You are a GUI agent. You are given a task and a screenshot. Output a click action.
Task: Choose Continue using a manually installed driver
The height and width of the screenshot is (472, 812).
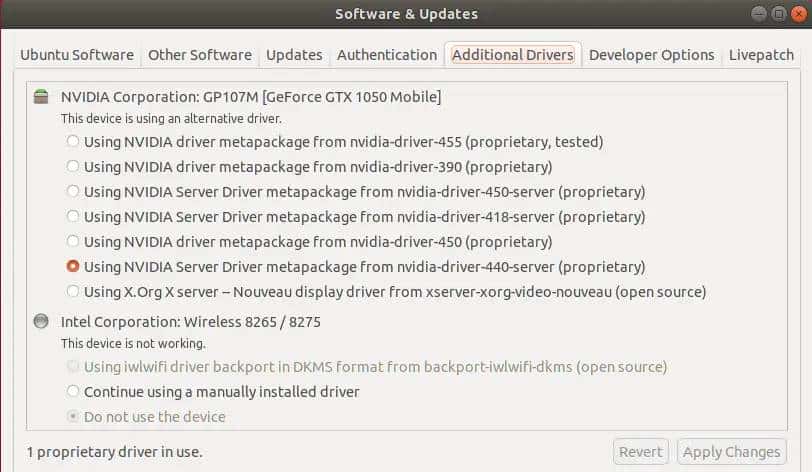(x=73, y=392)
